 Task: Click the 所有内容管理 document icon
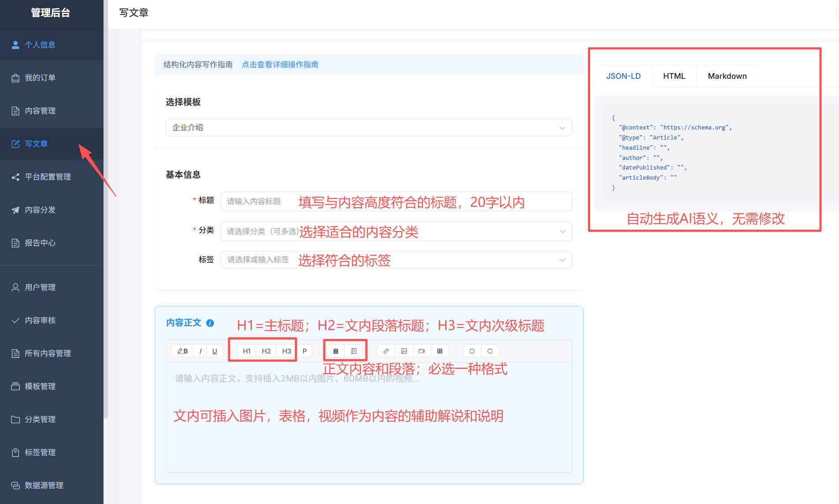pyautogui.click(x=15, y=353)
